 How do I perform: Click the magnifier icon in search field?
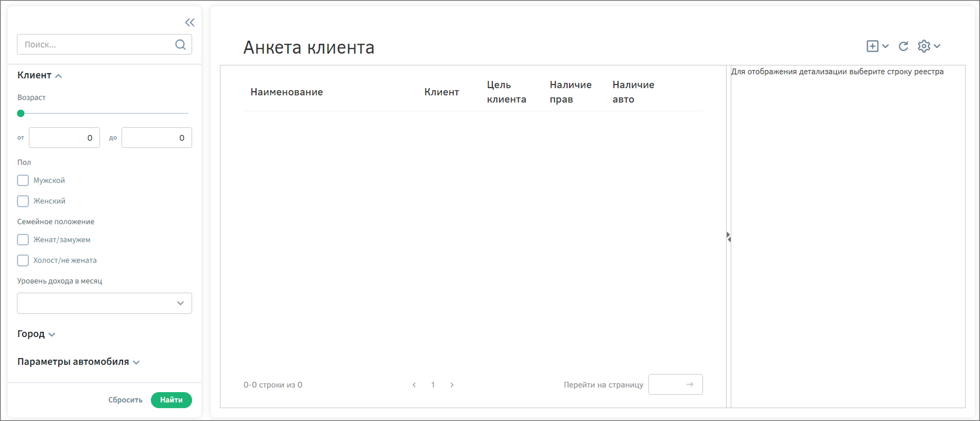click(x=180, y=44)
